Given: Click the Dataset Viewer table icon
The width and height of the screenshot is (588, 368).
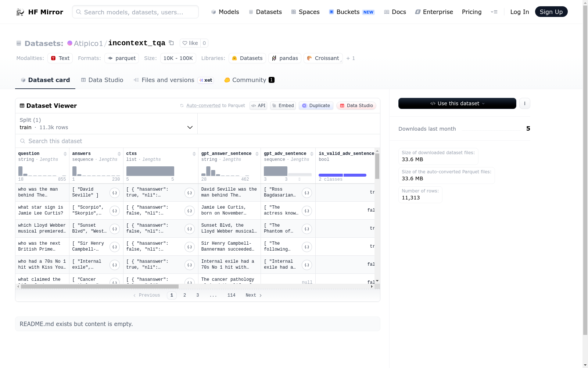Looking at the screenshot, I should pos(22,106).
